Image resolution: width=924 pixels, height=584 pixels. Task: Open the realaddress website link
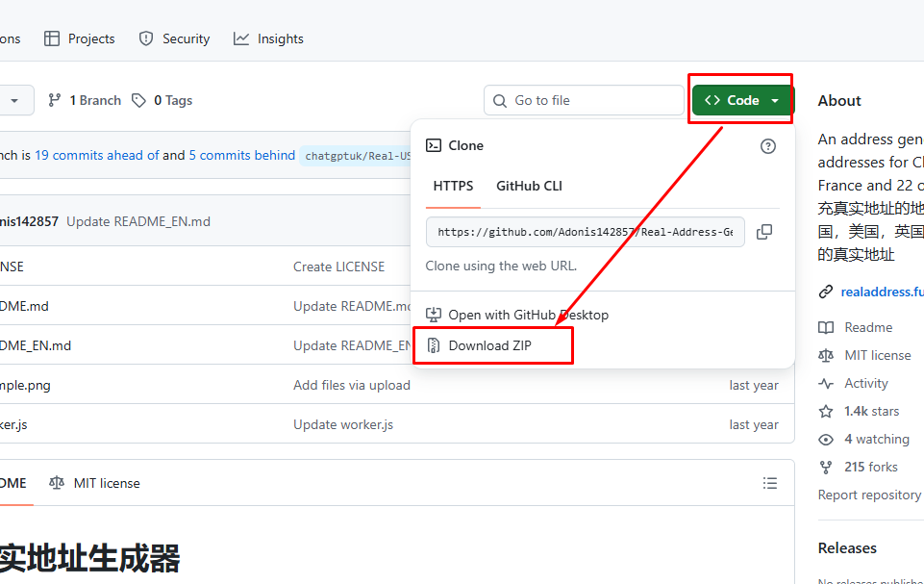click(882, 292)
